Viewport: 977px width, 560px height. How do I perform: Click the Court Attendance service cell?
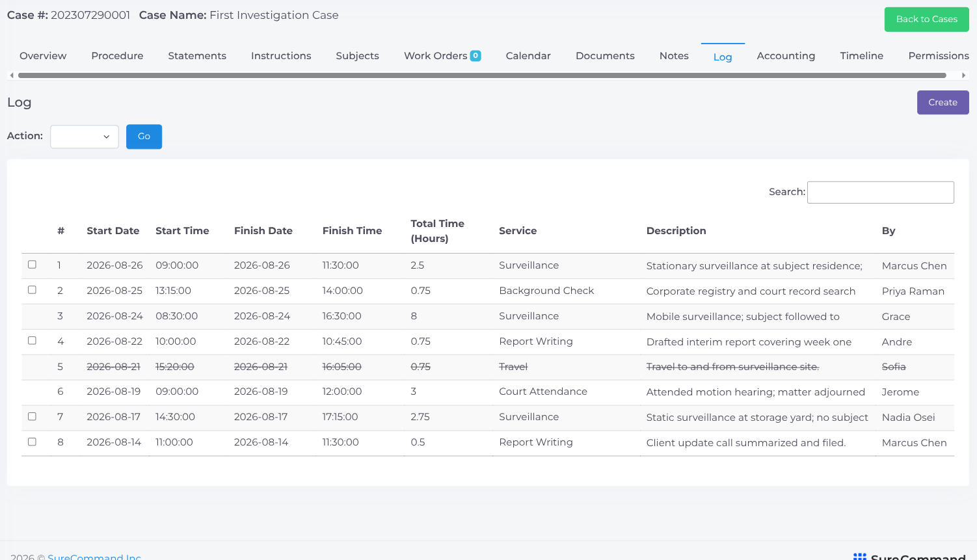tap(543, 392)
